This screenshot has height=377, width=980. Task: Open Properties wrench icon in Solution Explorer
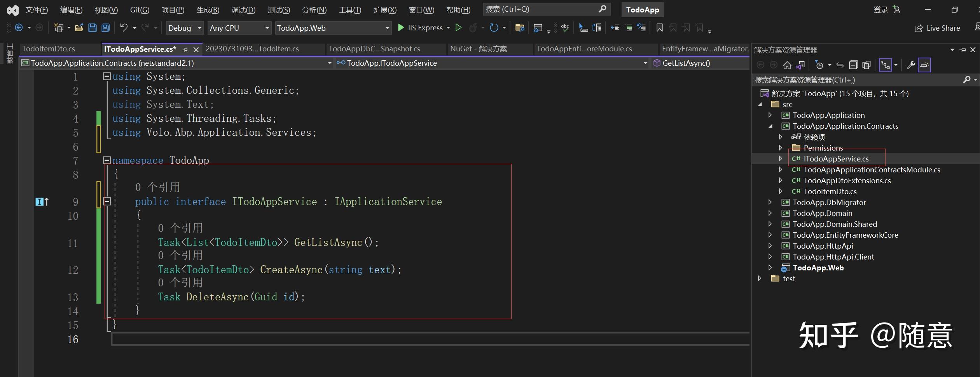click(x=911, y=65)
